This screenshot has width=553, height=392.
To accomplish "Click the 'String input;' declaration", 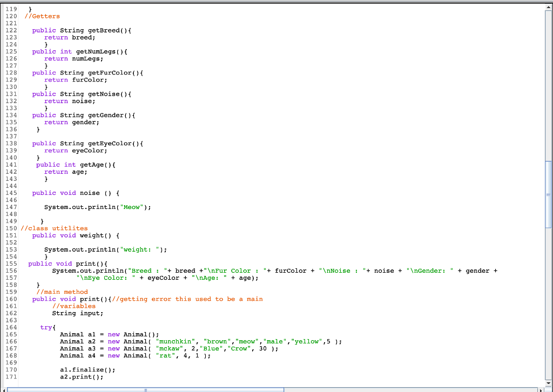I will coord(78,313).
